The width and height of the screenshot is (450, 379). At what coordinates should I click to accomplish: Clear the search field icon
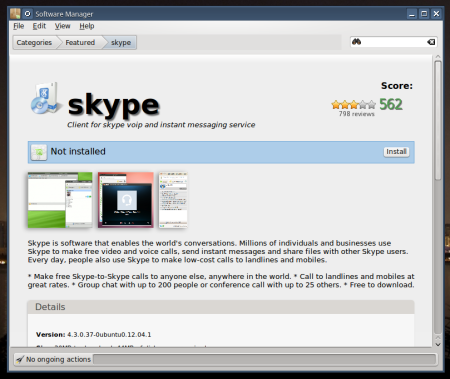pos(431,42)
